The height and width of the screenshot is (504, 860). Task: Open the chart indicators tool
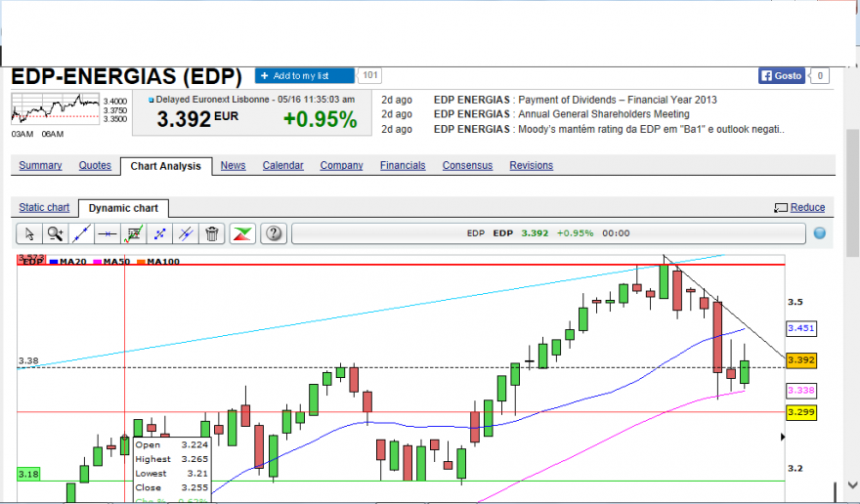tap(133, 233)
